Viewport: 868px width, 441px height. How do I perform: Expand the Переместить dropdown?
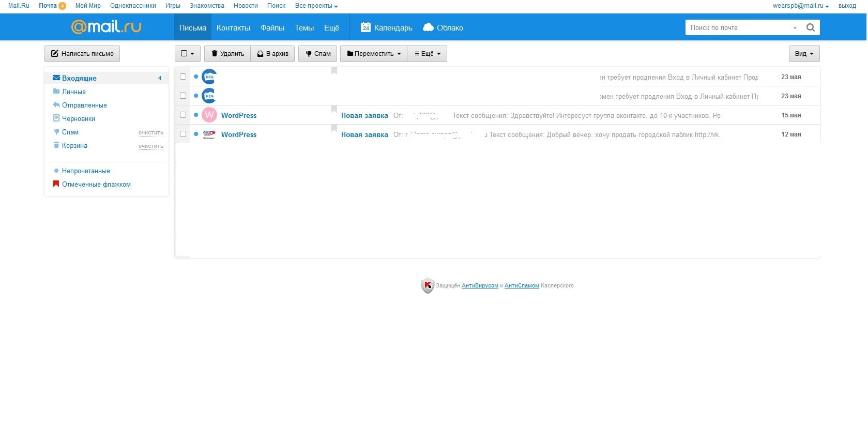point(374,54)
